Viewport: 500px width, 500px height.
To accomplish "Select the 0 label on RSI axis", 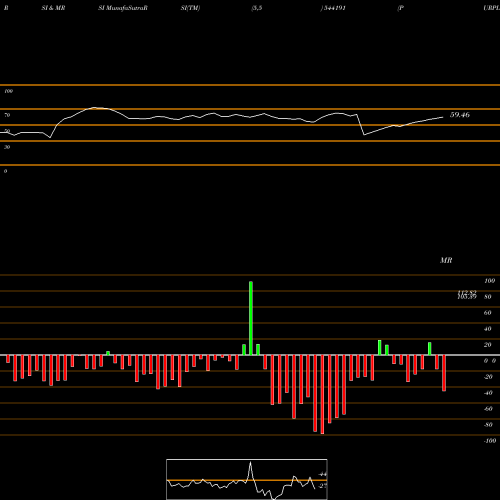I will [5, 171].
